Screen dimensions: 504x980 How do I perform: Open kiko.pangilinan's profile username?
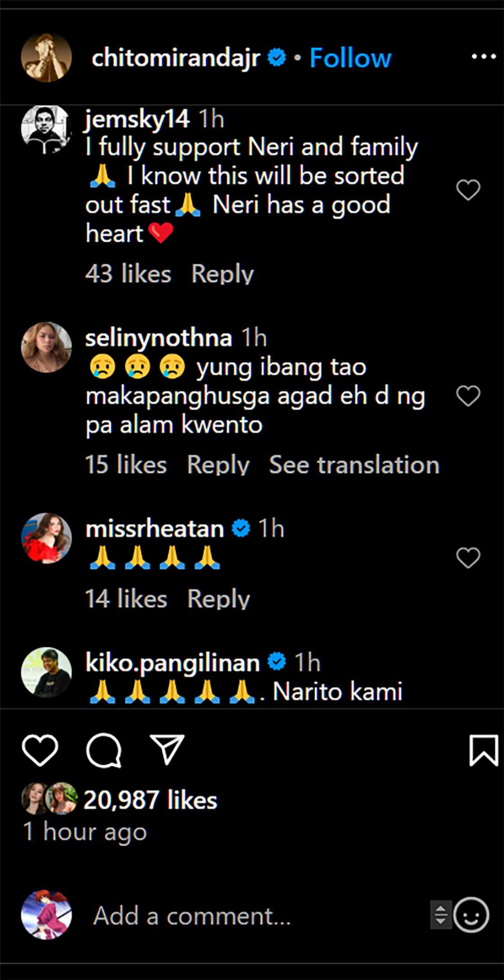pyautogui.click(x=173, y=663)
